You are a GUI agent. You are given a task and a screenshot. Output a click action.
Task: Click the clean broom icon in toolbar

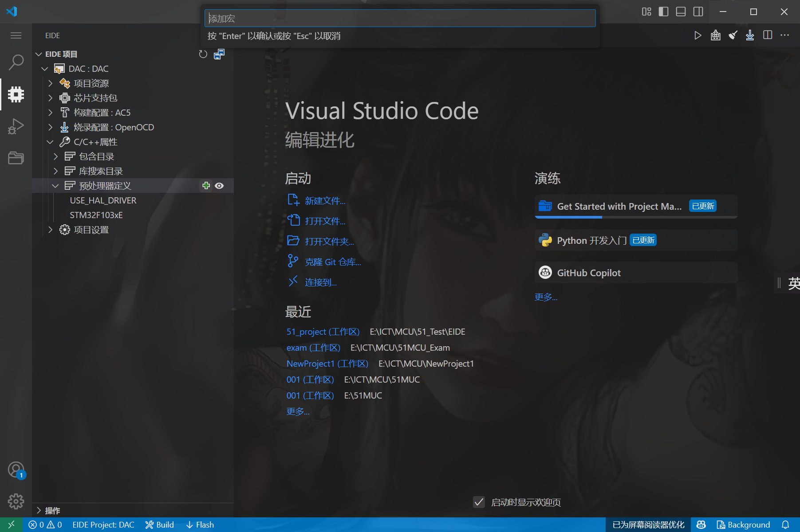click(733, 35)
